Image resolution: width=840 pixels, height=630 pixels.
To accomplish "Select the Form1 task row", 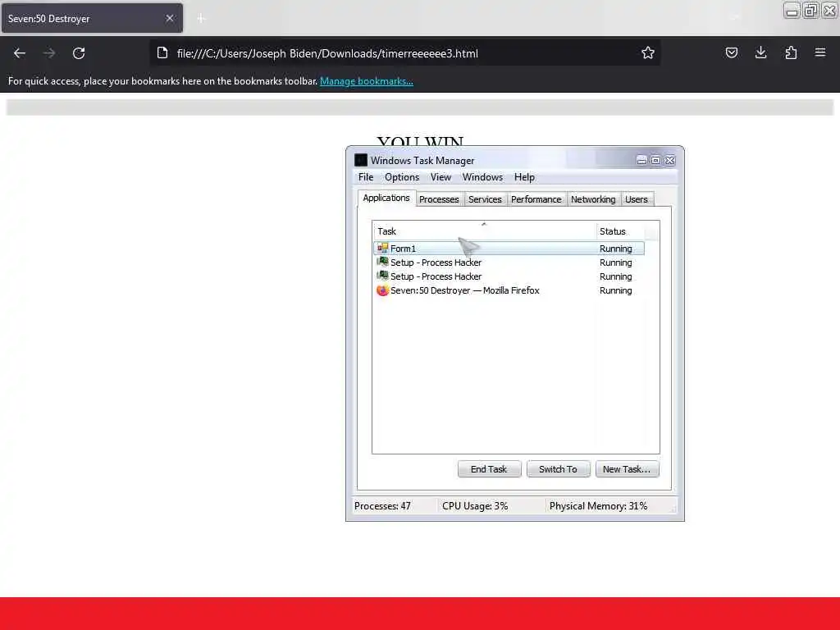I will pos(509,248).
